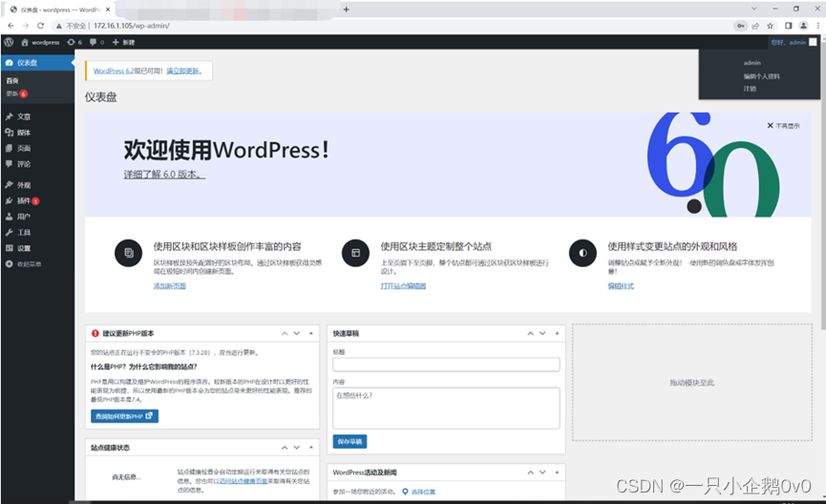
Task: Open comments bubble icon in admin bar
Action: [93, 42]
